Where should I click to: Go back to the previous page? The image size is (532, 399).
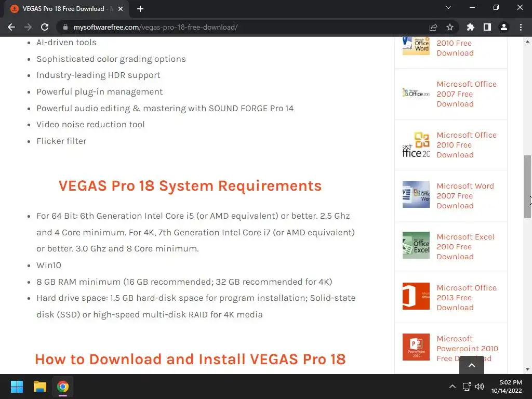click(x=11, y=27)
